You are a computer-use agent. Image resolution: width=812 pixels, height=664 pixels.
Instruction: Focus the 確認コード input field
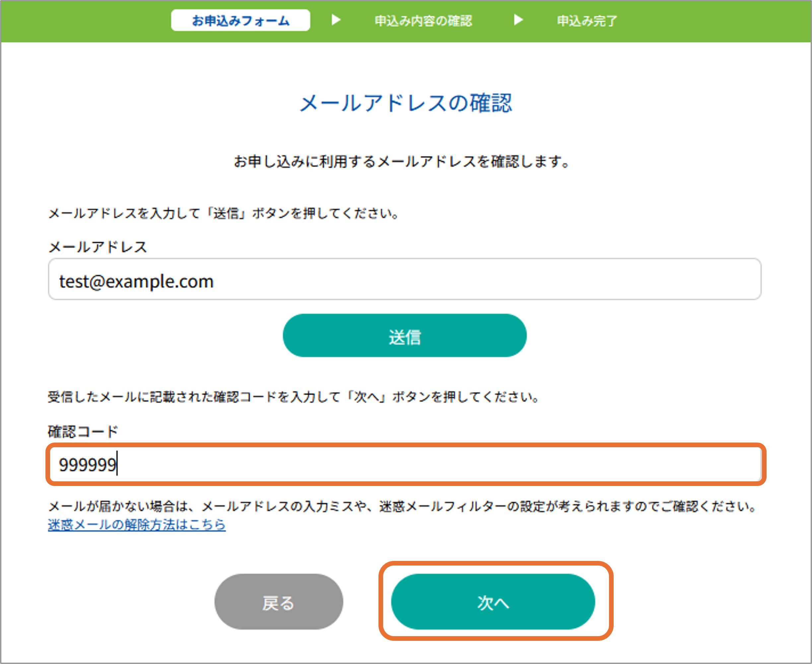point(405,464)
